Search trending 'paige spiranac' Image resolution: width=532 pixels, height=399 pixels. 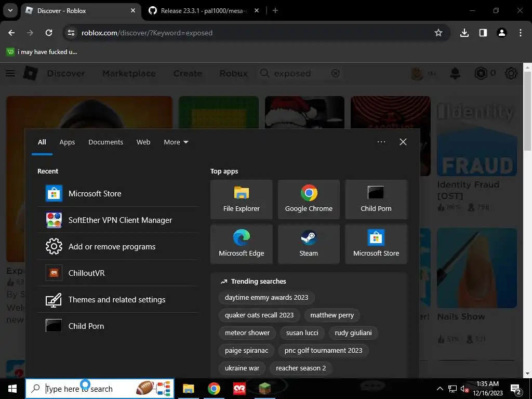pyautogui.click(x=246, y=351)
